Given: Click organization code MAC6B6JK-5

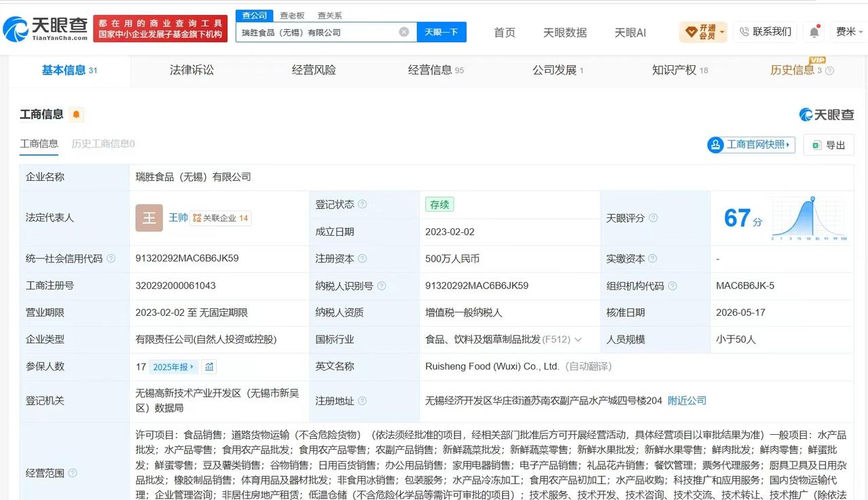Looking at the screenshot, I should [x=745, y=285].
